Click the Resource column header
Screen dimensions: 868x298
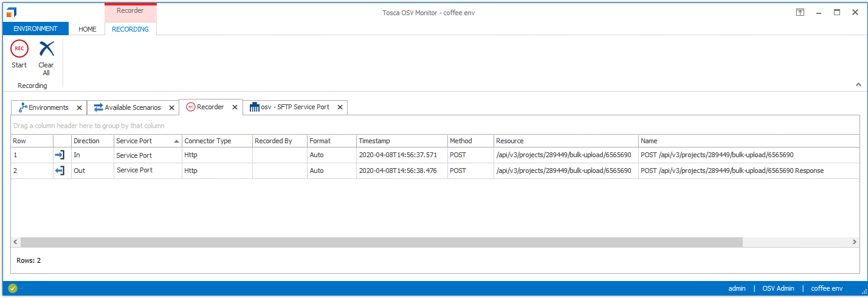coord(565,141)
